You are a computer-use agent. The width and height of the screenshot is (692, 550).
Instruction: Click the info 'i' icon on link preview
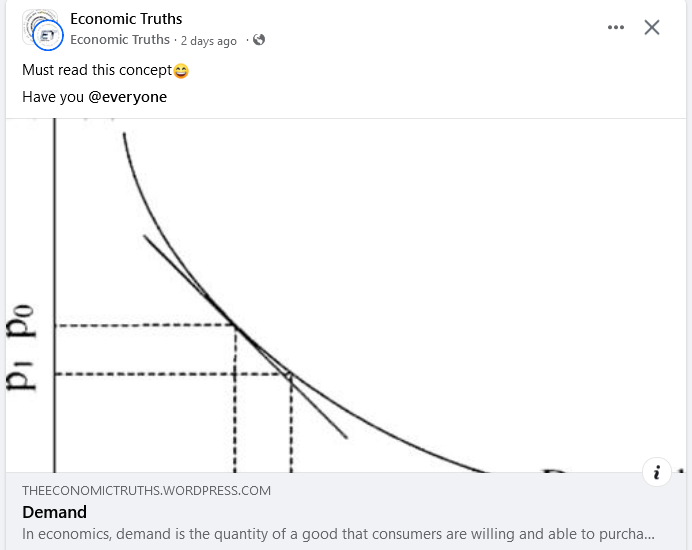pyautogui.click(x=656, y=473)
